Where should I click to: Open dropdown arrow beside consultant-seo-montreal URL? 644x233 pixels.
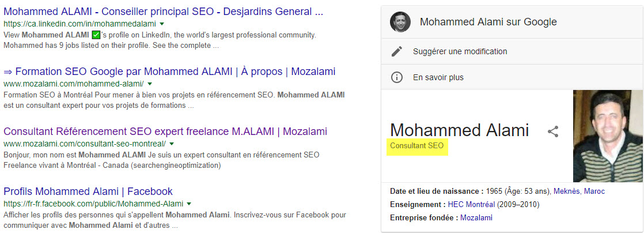[x=172, y=144]
